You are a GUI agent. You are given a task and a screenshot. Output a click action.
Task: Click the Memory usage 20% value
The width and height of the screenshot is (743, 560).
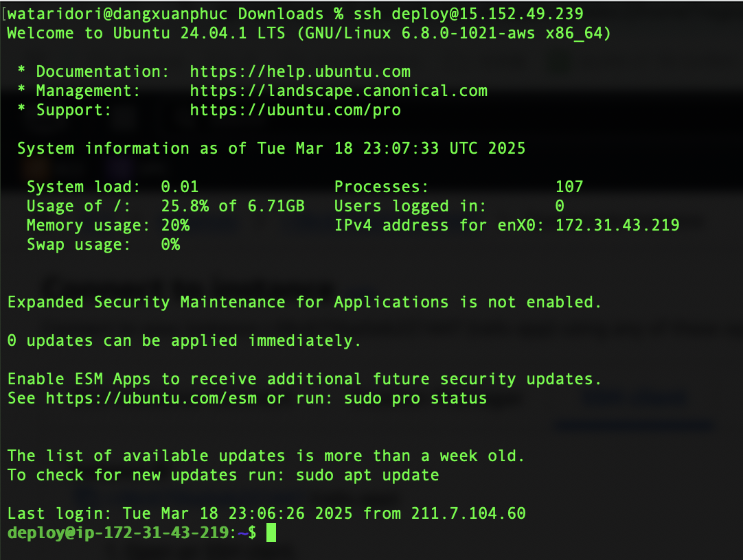(175, 225)
